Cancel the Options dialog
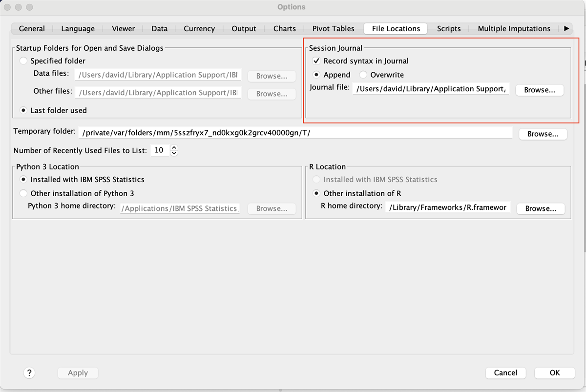The width and height of the screenshot is (586, 392). [x=505, y=373]
